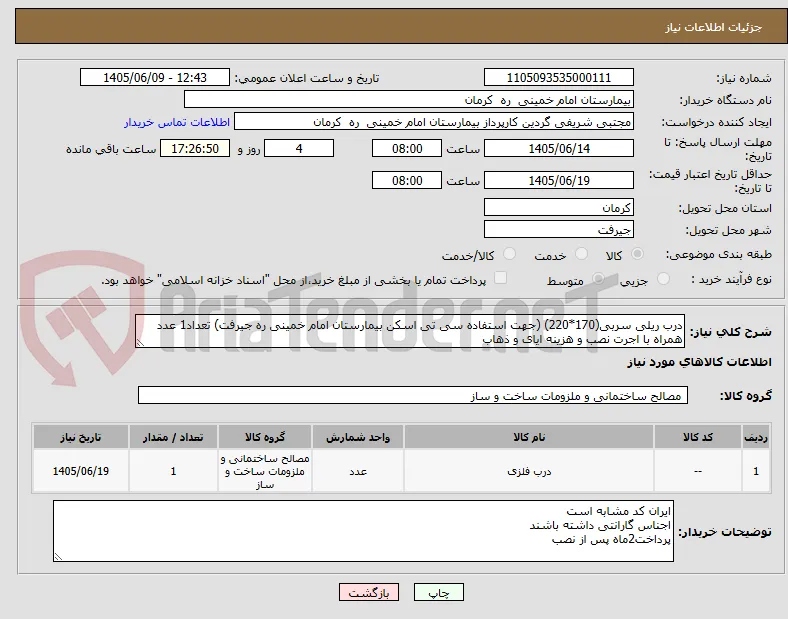This screenshot has height=619, width=788.
Task: Click the announcement date field 1405/06/09 - 12:43
Action: [x=155, y=77]
